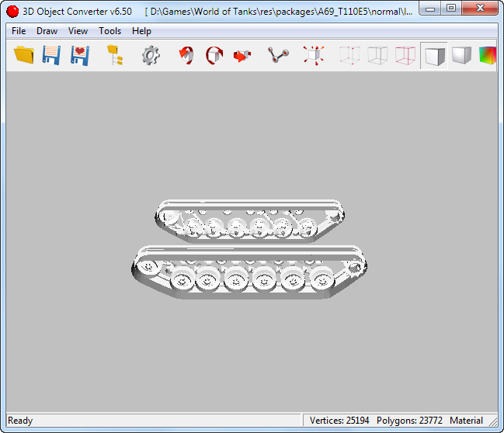Click the window resize grip corner
504x433 pixels.
click(493, 421)
